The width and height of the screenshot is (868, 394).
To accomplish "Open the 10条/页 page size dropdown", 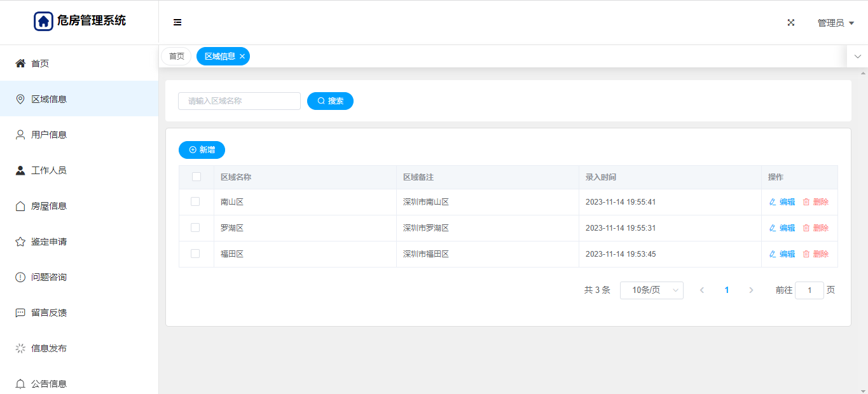I will (x=651, y=290).
